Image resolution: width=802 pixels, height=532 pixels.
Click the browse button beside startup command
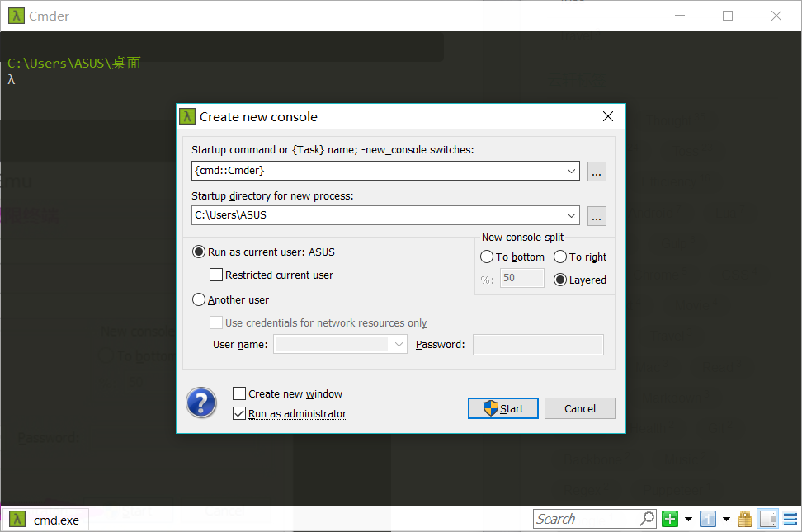tap(597, 172)
